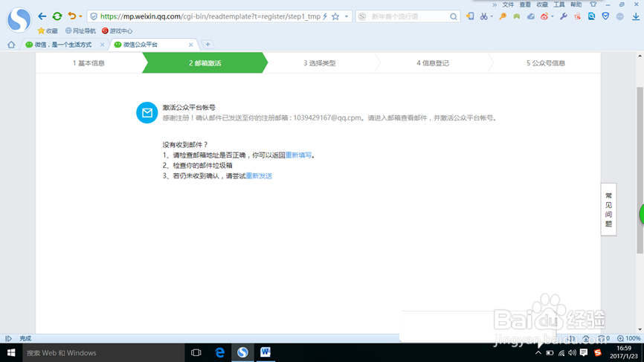Click the 重新填写 link

[299, 155]
